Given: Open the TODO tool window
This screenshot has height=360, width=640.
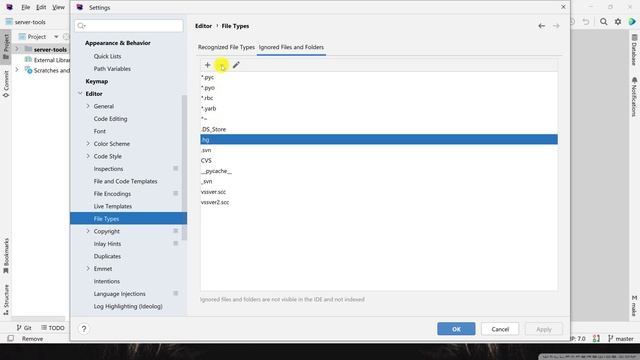Looking at the screenshot, I should tap(53, 328).
